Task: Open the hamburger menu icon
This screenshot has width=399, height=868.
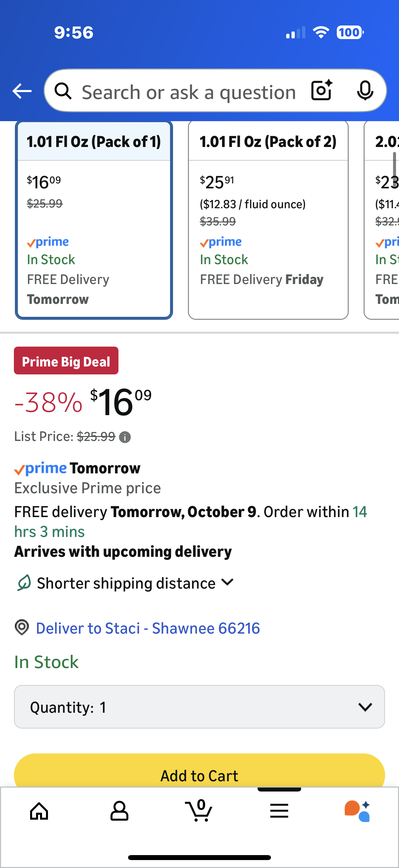Action: tap(279, 811)
